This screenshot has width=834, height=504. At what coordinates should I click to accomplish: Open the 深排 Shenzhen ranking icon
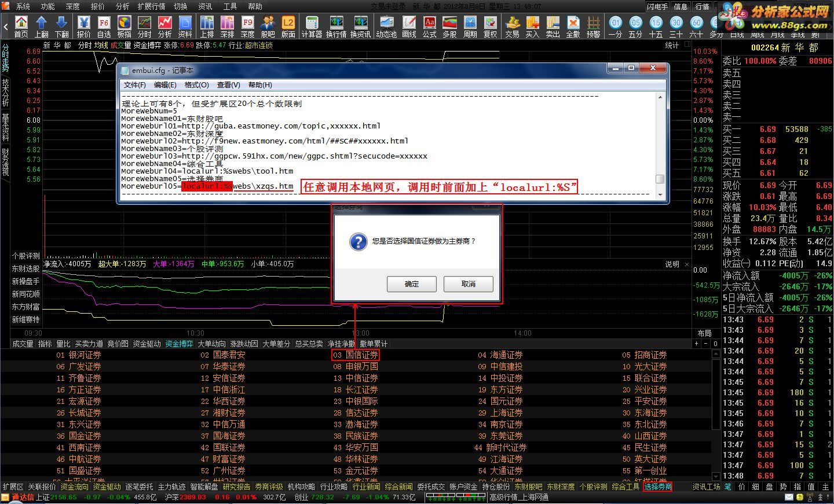(227, 27)
